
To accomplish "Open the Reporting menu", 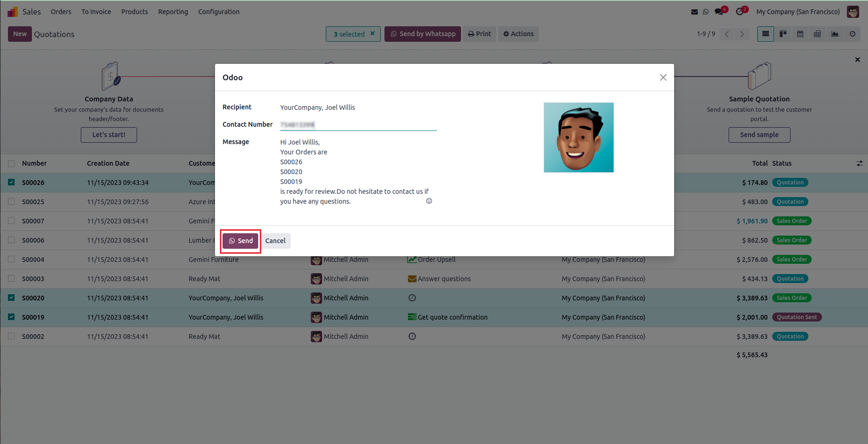I will [x=173, y=12].
